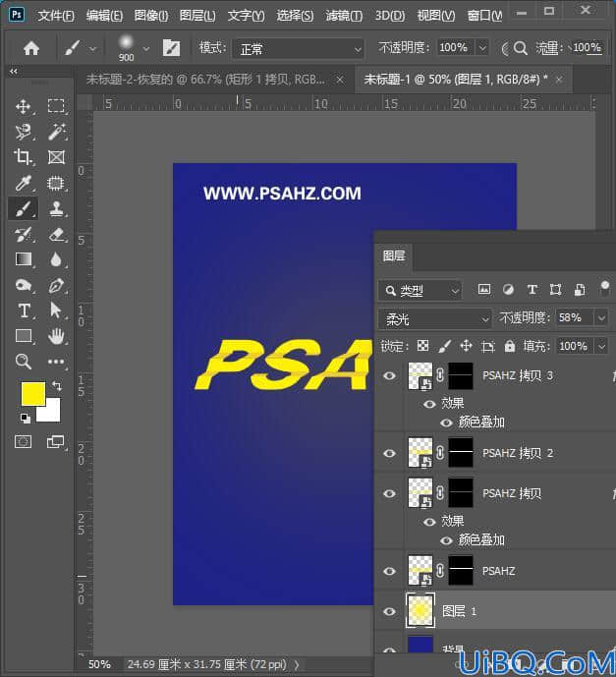Screen dimensions: 616x677
Task: Select the Eraser tool
Action: click(x=56, y=235)
